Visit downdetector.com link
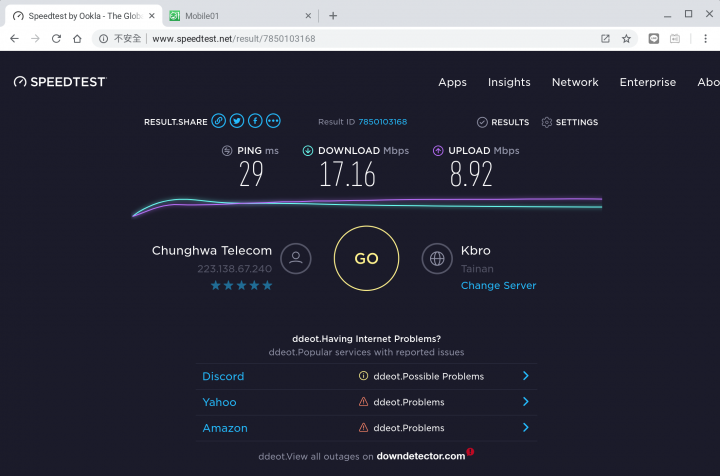The width and height of the screenshot is (720, 476). pos(421,456)
